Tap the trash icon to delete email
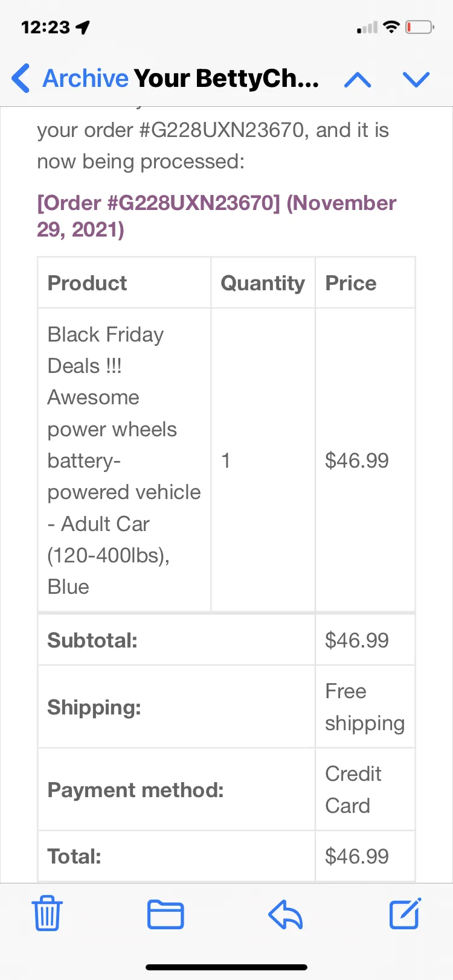The width and height of the screenshot is (453, 980). (47, 913)
